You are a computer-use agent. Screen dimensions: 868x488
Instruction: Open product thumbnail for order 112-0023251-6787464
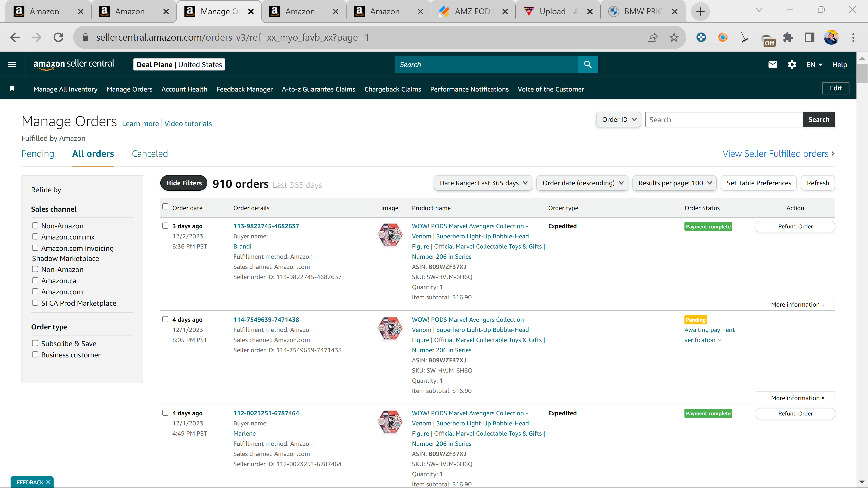(x=390, y=422)
